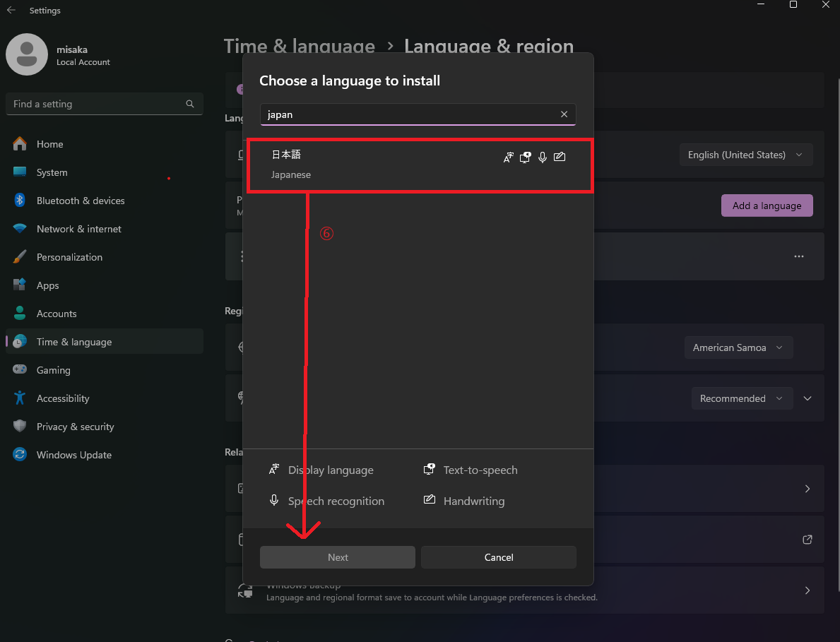The image size is (840, 642).
Task: Click the disabled Next button
Action: coord(338,557)
